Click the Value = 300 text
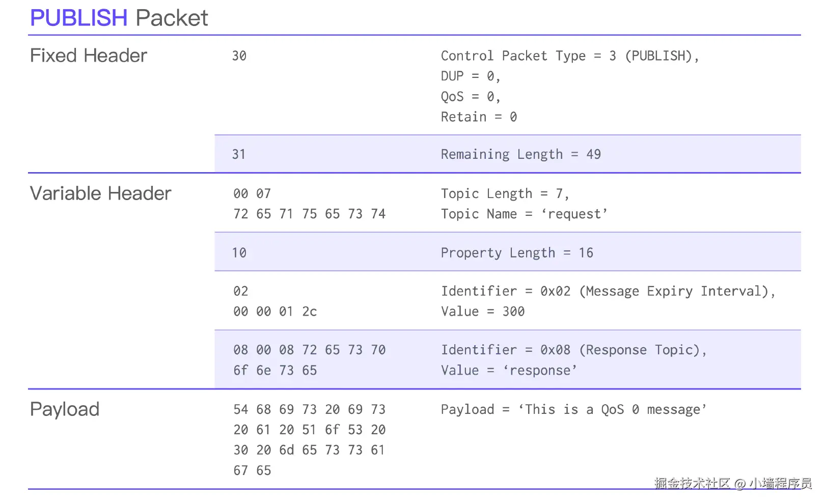This screenshot has height=504, width=826. click(483, 312)
